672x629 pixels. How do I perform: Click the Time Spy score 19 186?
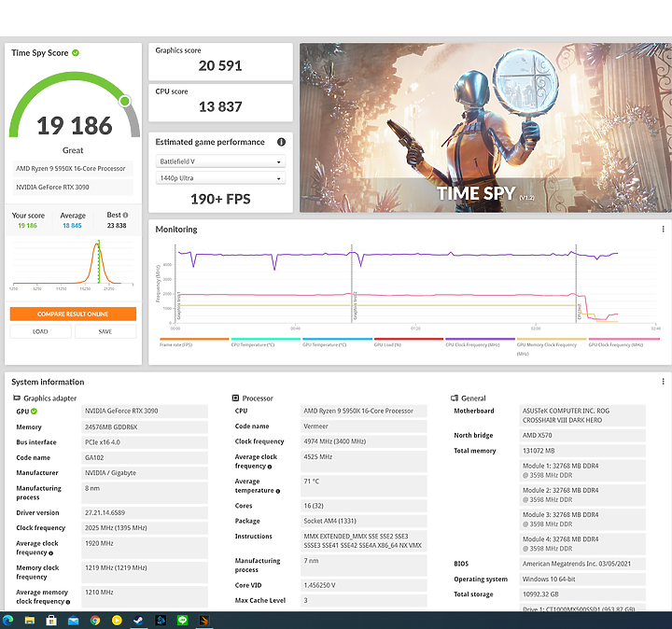coord(75,126)
